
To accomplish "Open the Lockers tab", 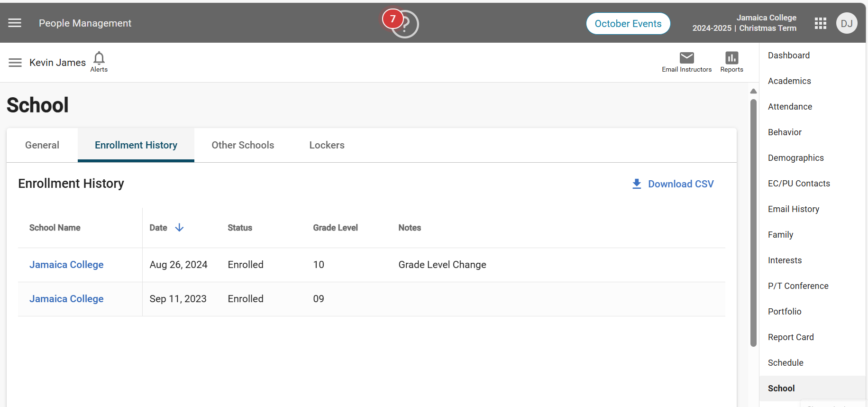I will click(x=327, y=145).
